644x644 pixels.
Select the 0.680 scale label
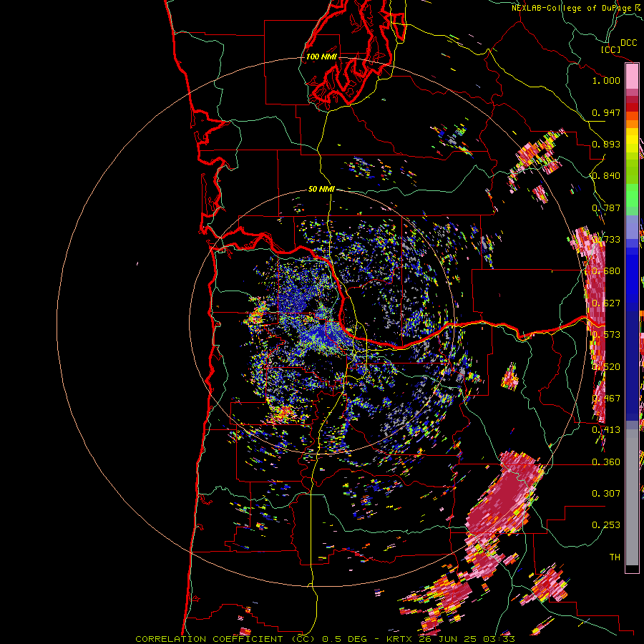[606, 271]
